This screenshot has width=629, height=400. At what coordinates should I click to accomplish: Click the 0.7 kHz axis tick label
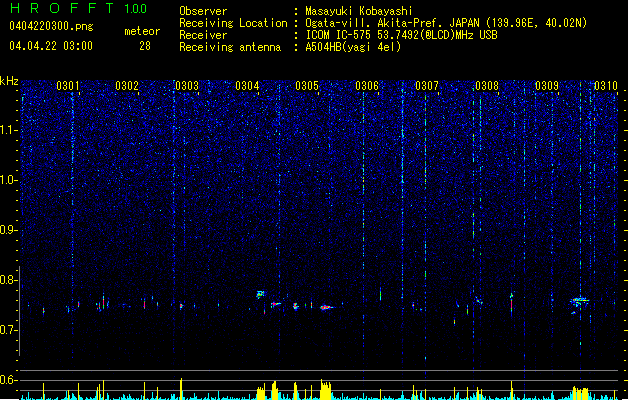[x=9, y=330]
